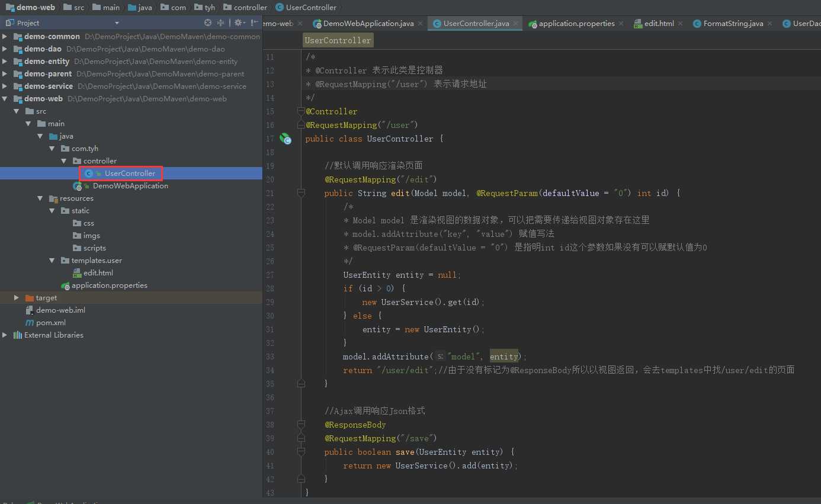Expand the External Libraries node
The image size is (821, 504).
pyautogui.click(x=5, y=335)
